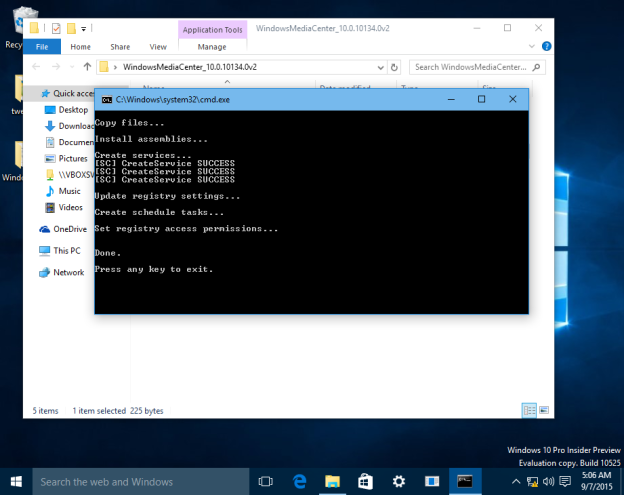Refresh the Explorer folder view

point(394,67)
